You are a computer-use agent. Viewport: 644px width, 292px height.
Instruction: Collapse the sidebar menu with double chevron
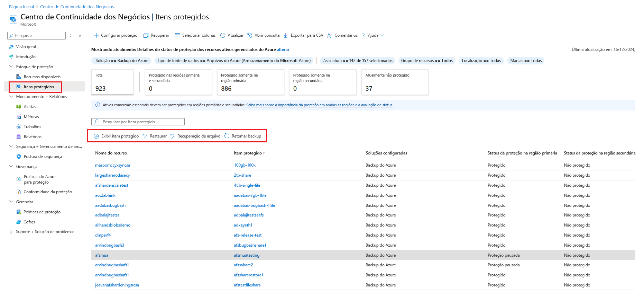pyautogui.click(x=80, y=36)
